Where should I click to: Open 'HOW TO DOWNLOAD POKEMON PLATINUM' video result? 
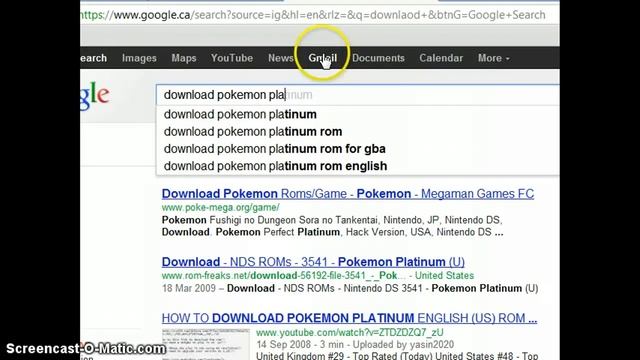pos(349,318)
